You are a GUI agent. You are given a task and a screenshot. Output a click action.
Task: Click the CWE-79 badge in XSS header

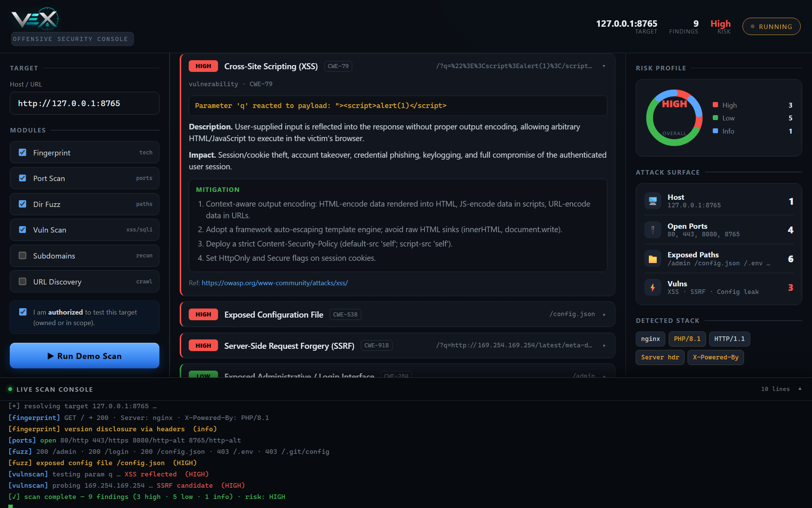[x=338, y=66]
